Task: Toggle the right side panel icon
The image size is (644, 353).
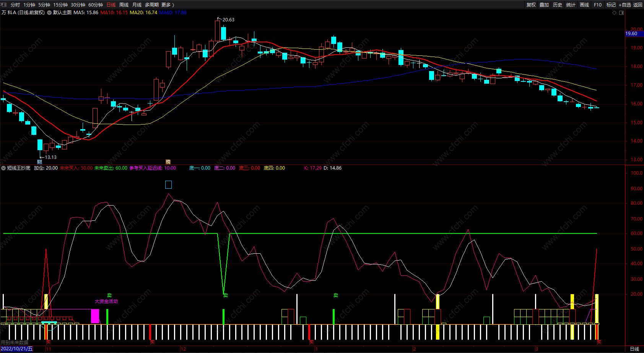Action: (621, 13)
